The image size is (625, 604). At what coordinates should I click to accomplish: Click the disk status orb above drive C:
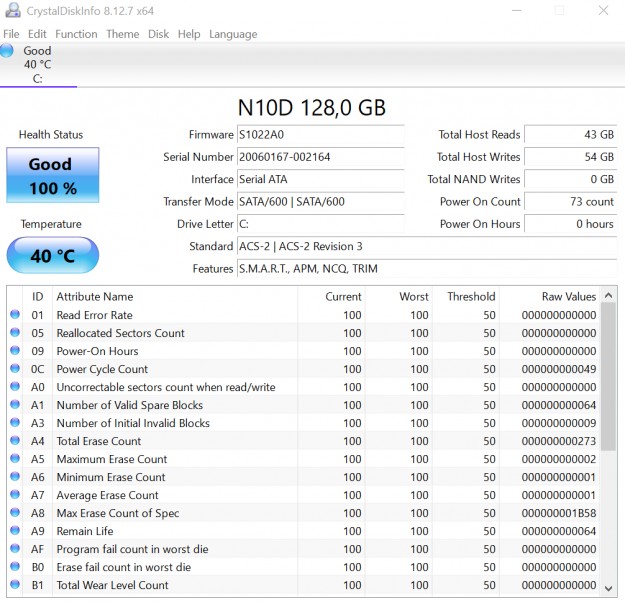[x=8, y=50]
